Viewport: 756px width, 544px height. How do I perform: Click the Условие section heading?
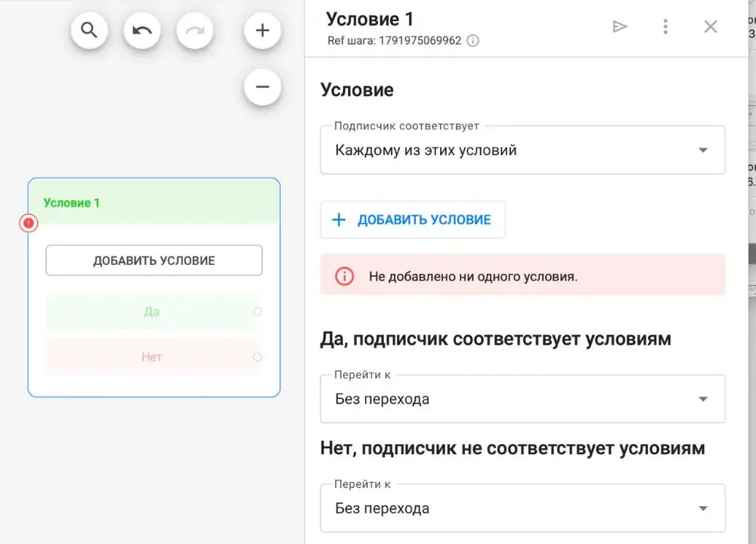357,90
